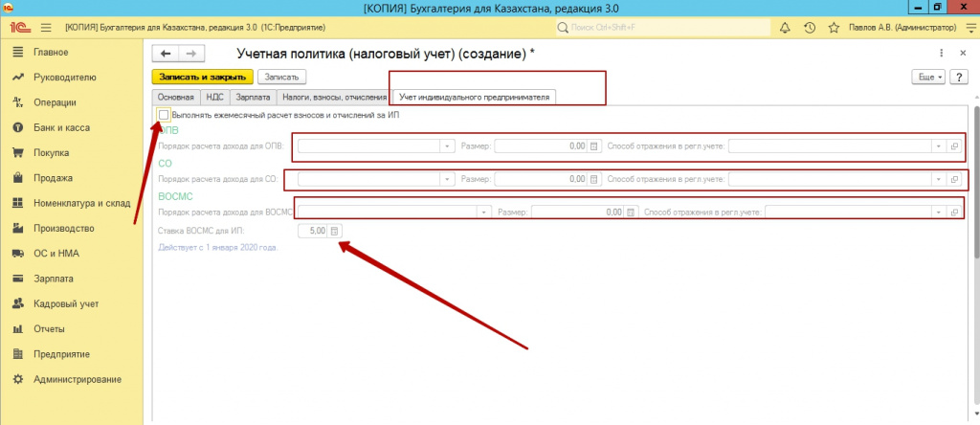Click the Записать и закрыть button
This screenshot has width=980, height=425.
[x=203, y=77]
